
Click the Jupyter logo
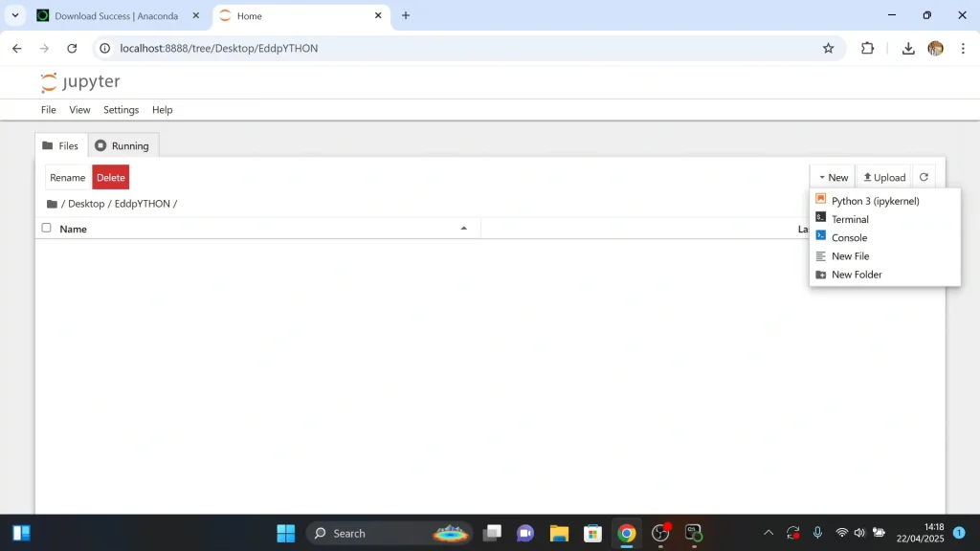80,82
